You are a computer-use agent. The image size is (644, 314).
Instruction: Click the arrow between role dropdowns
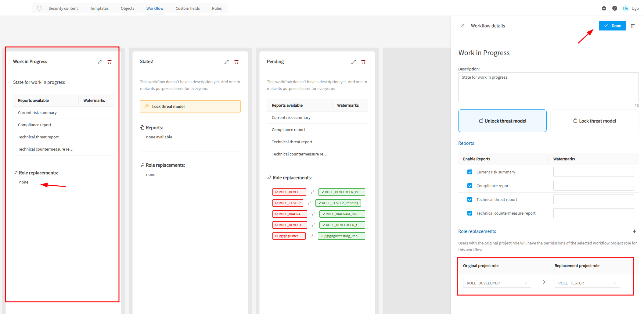tap(544, 282)
